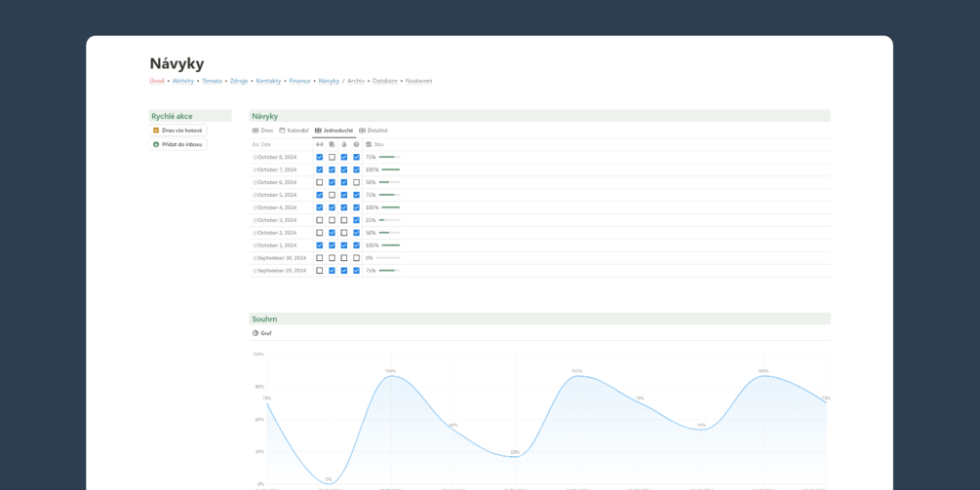Screen dimensions: 980x490
Task: Open the September 29, 2024 date entry
Action: pyautogui.click(x=281, y=270)
